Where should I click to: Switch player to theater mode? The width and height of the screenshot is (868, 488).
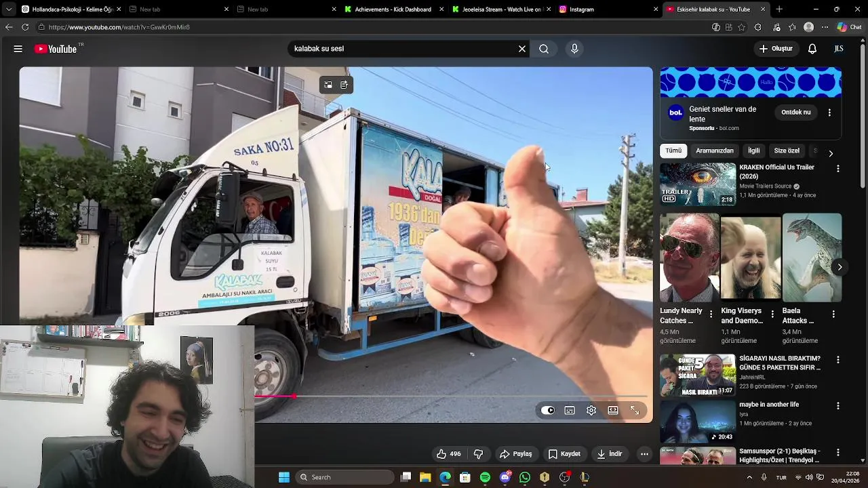click(x=613, y=410)
